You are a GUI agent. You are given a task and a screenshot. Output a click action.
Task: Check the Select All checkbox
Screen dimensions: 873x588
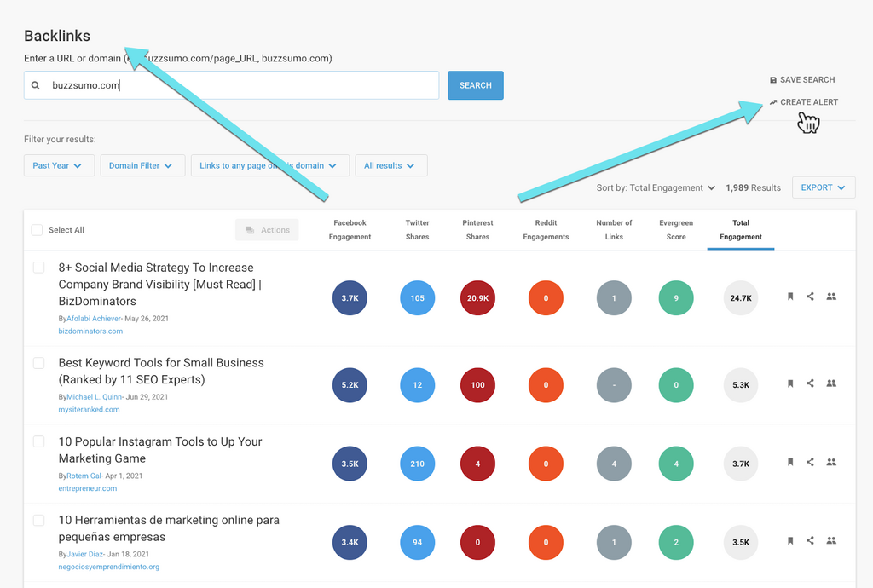pyautogui.click(x=37, y=230)
